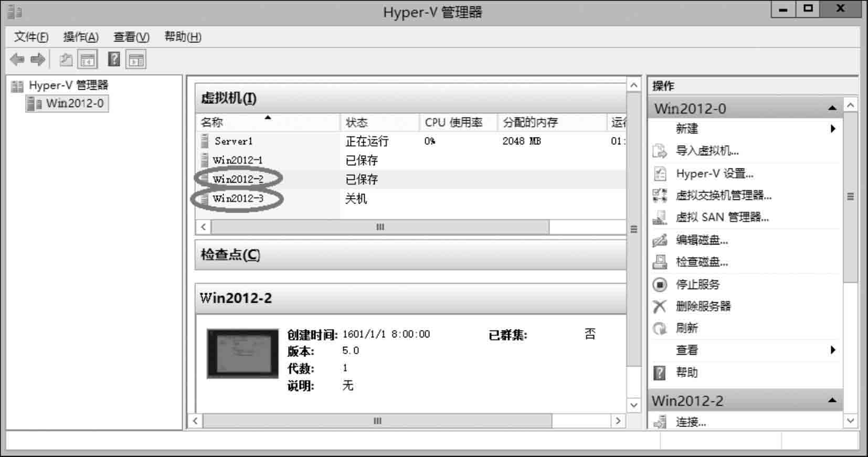Click center pane vertical scrollbar down arrow

pyautogui.click(x=634, y=405)
